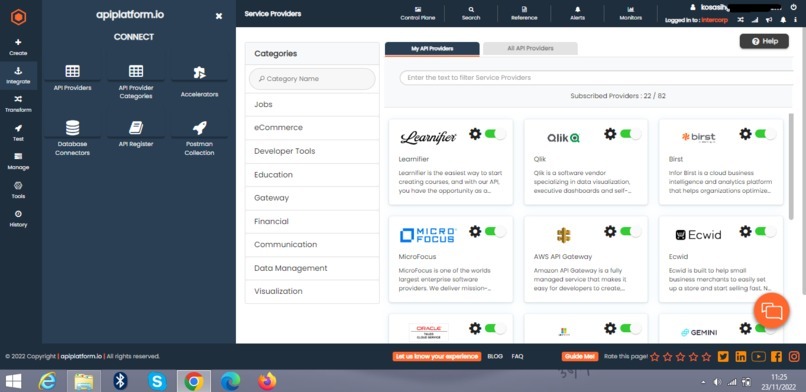Open the Create menu in sidebar
806x392 pixels.
click(18, 47)
